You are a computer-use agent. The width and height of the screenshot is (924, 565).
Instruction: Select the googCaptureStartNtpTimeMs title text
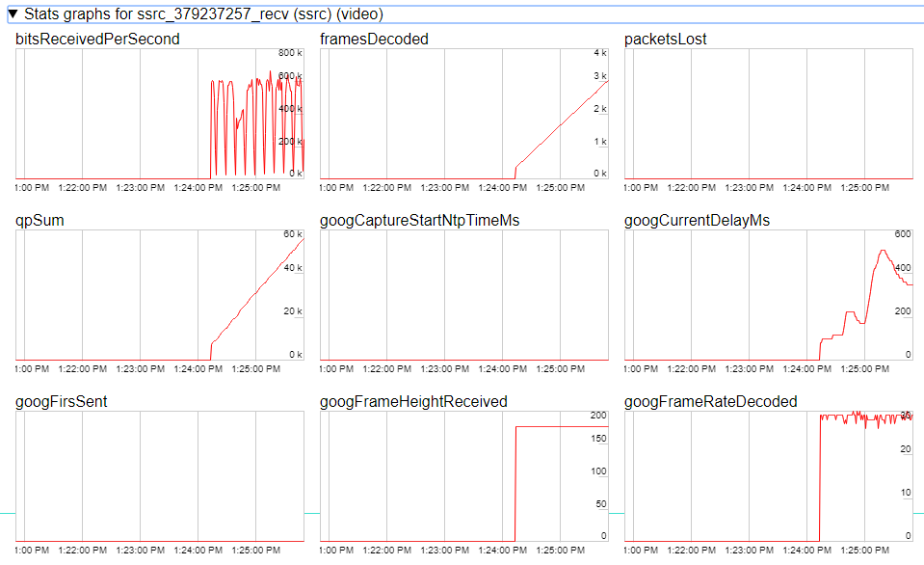(419, 221)
